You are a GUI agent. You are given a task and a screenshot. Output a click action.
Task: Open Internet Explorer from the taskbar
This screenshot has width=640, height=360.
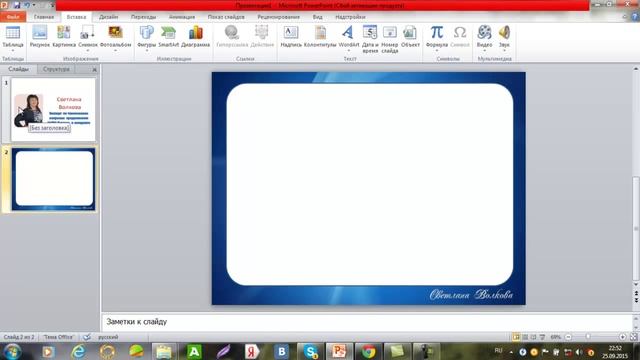pyautogui.click(x=78, y=351)
